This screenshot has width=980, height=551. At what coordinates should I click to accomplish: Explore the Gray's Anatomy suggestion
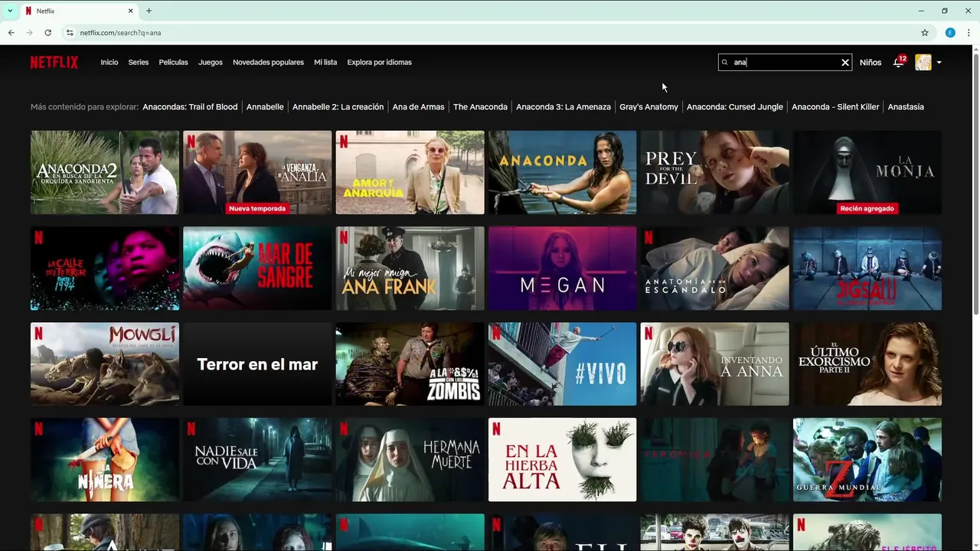click(x=648, y=107)
